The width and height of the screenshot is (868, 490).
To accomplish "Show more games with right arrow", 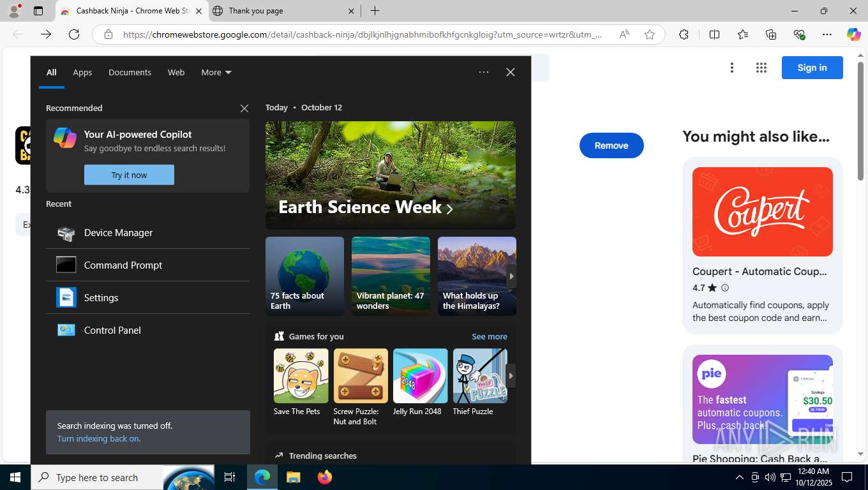I will click(511, 376).
